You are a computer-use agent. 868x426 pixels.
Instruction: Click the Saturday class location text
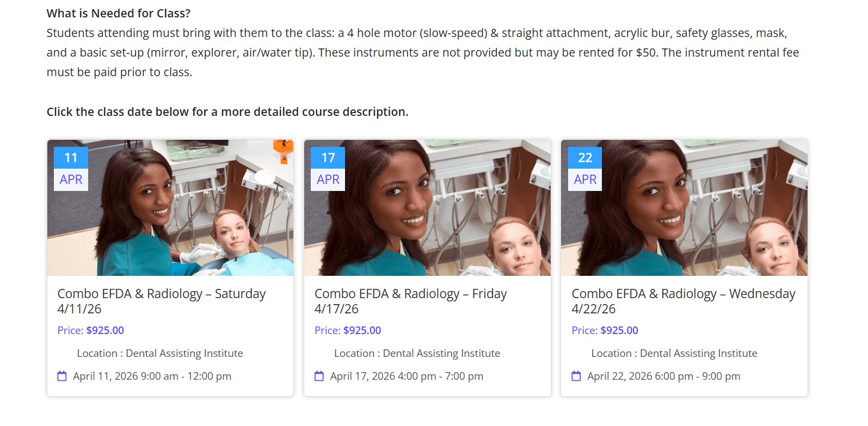[160, 354]
